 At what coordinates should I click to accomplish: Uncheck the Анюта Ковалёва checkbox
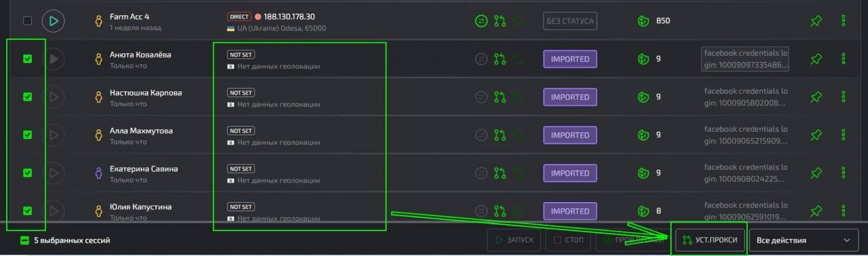pos(28,59)
